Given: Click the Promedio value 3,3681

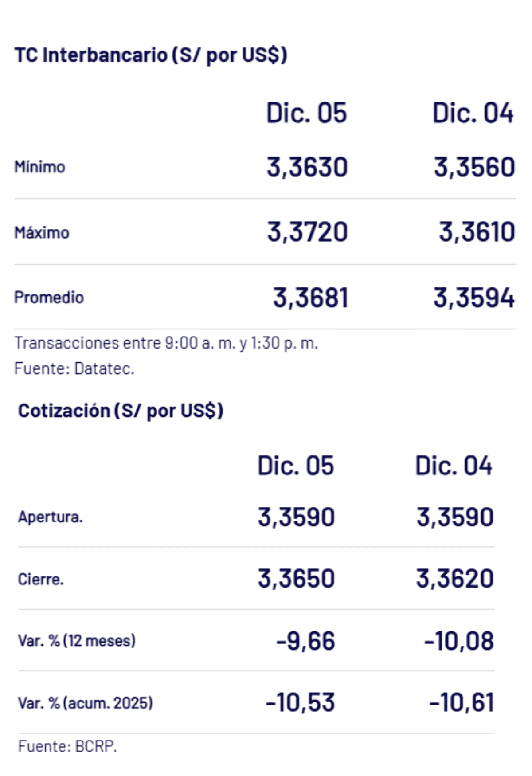Looking at the screenshot, I should click(x=310, y=297).
